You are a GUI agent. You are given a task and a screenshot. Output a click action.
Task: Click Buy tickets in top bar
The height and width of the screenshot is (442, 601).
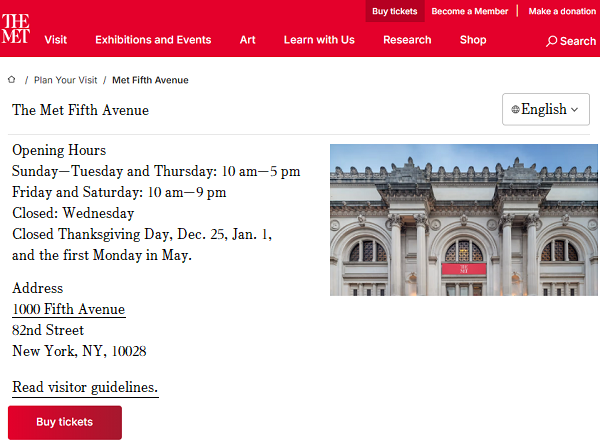(x=394, y=11)
